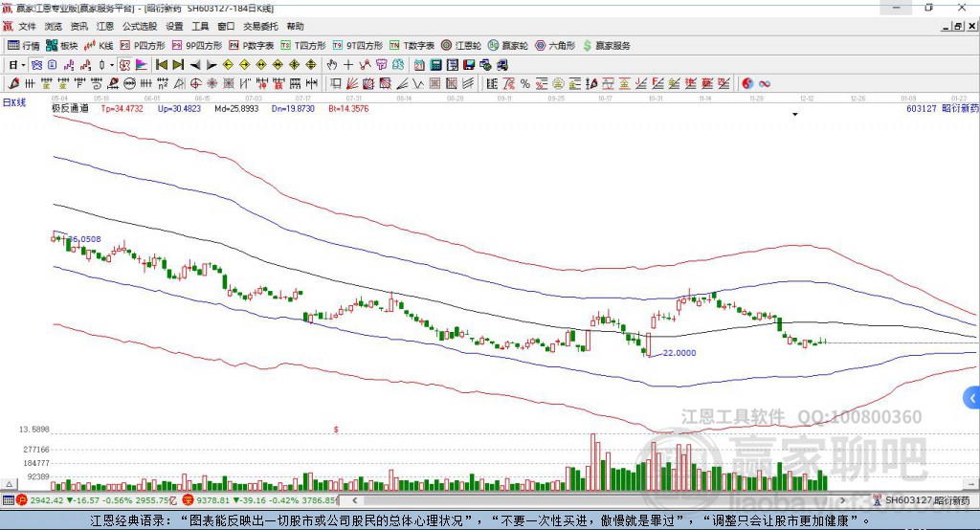
Task: Open the 日 period dropdown
Action: click(x=17, y=65)
